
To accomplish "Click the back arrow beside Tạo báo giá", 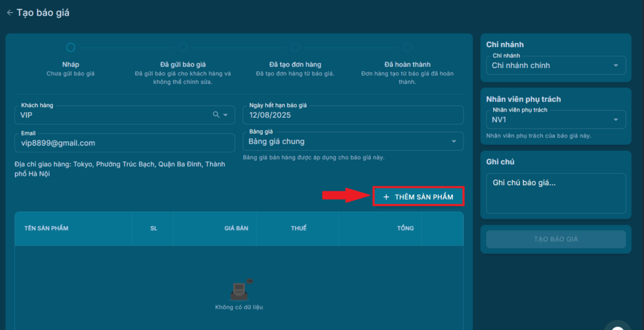I will [9, 13].
